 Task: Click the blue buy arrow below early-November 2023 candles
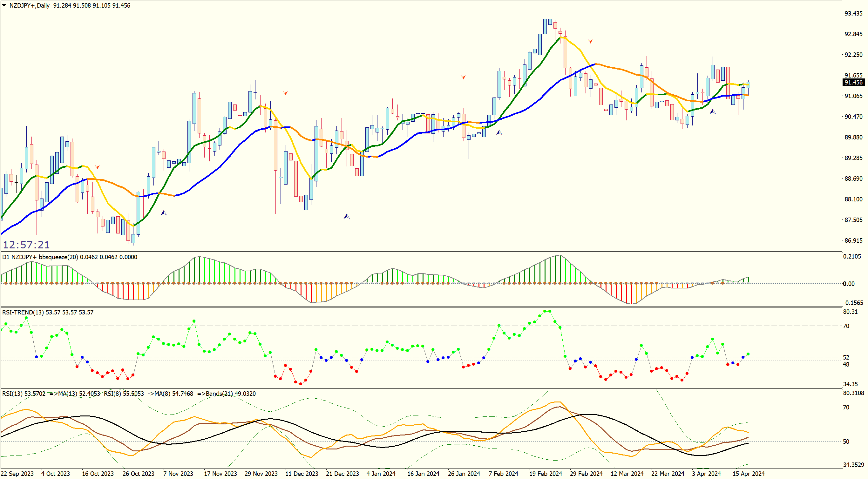point(164,213)
